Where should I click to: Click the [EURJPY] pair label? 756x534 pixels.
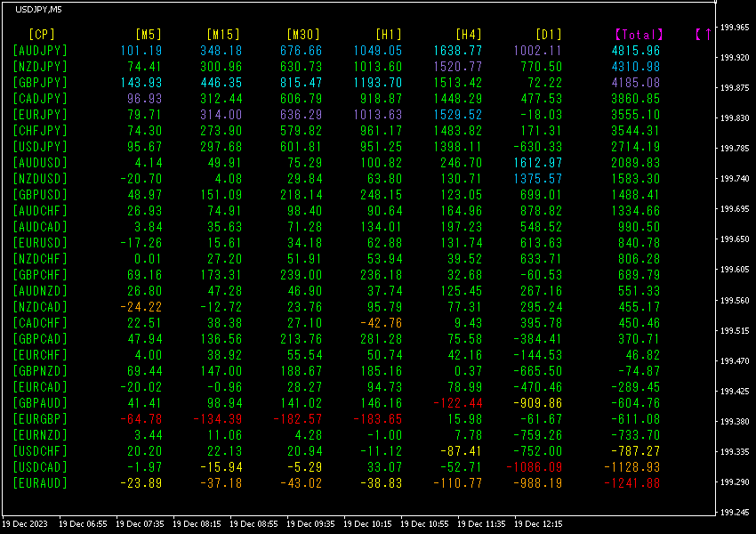tap(40, 115)
